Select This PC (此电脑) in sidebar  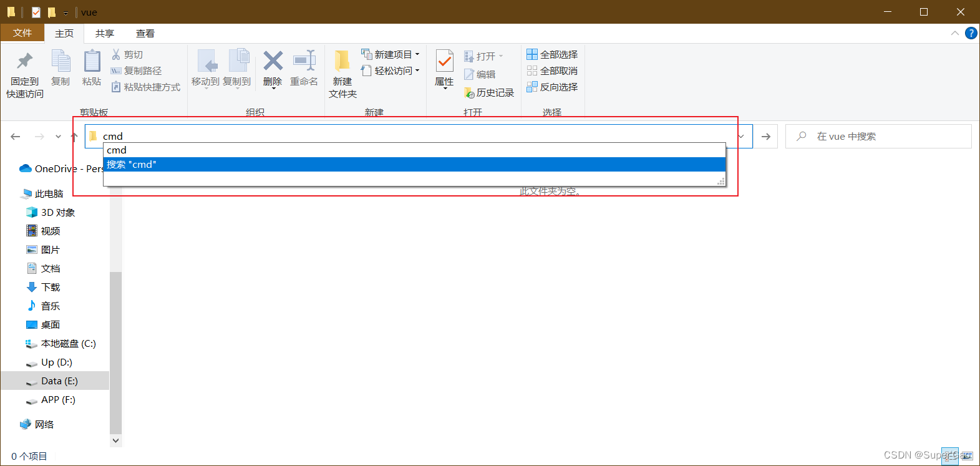(x=42, y=194)
